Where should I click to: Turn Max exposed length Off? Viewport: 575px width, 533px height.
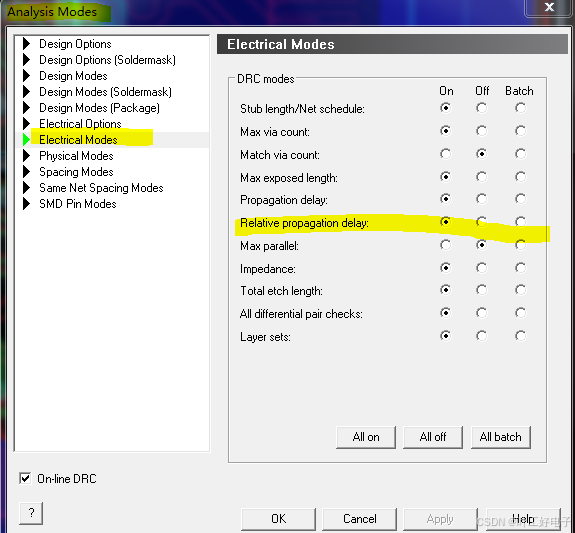pos(481,177)
